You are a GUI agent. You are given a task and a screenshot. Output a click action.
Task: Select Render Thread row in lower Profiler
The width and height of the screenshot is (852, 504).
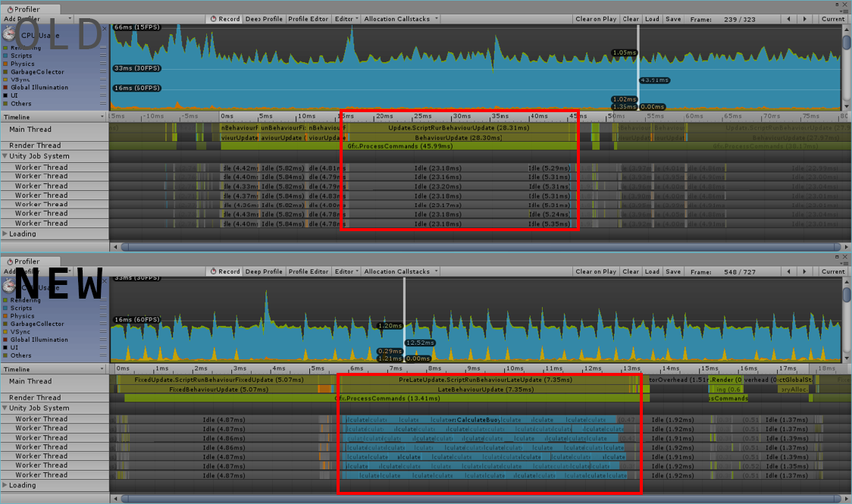coord(55,398)
